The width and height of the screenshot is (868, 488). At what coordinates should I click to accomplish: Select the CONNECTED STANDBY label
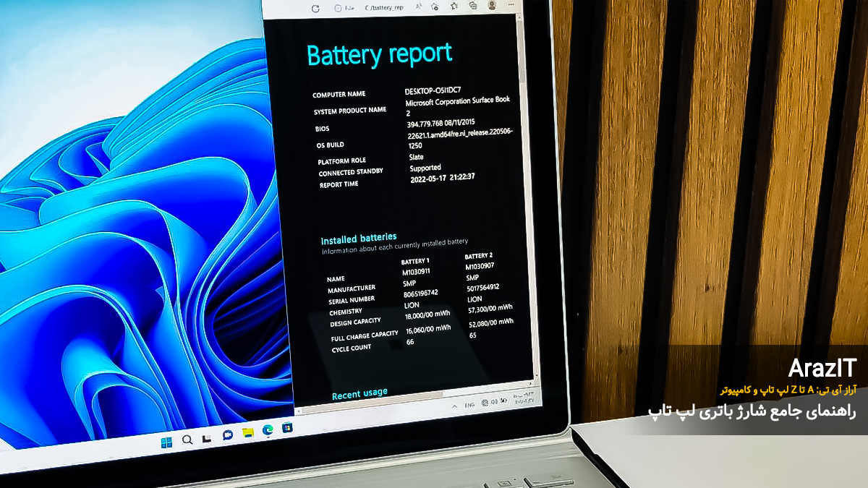point(351,173)
